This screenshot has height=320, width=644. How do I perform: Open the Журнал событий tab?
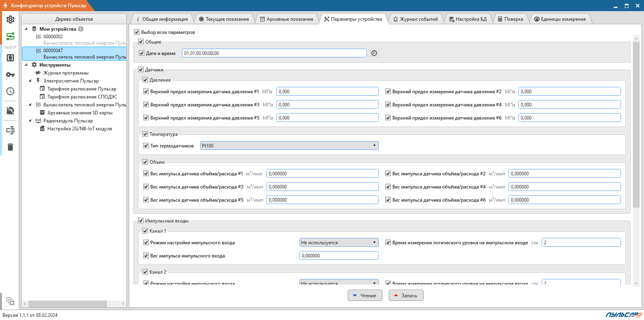(416, 19)
